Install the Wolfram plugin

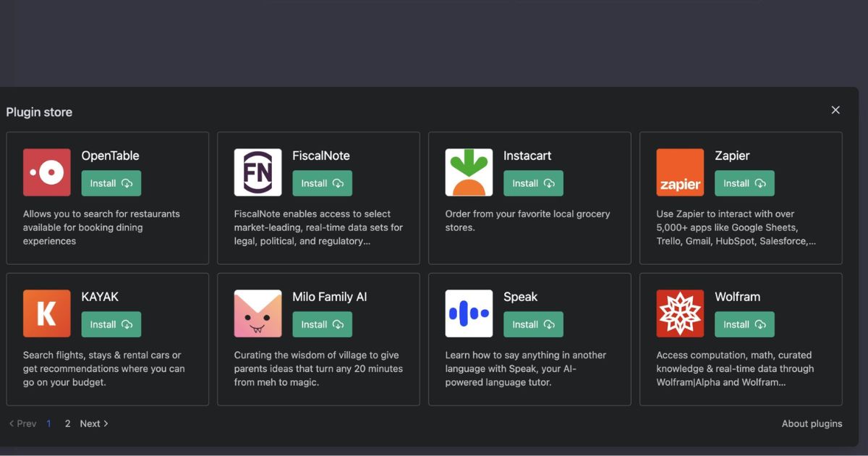coord(744,324)
